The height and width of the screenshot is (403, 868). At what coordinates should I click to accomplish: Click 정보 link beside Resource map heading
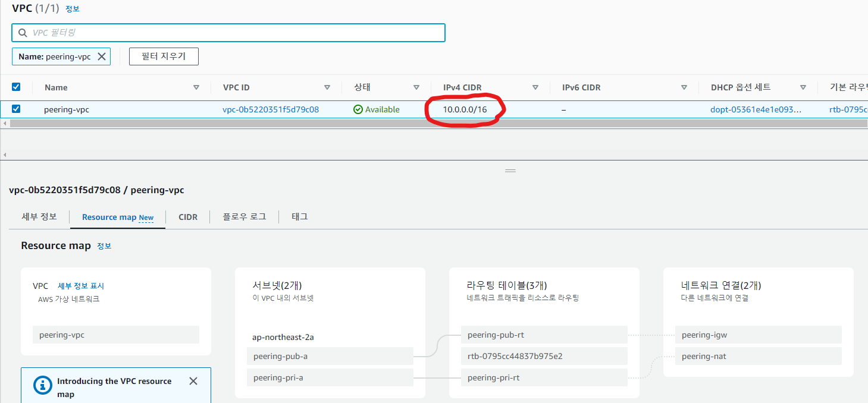click(x=104, y=246)
